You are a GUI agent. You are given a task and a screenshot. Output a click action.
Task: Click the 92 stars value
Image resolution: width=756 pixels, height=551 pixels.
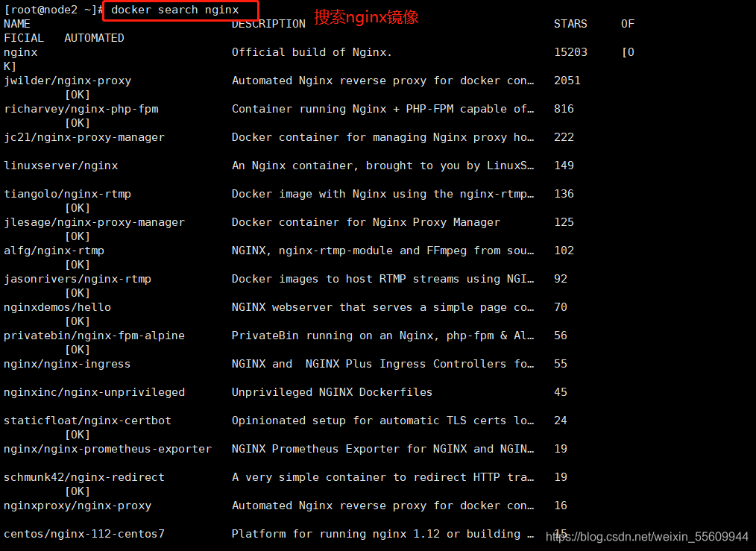(x=561, y=279)
